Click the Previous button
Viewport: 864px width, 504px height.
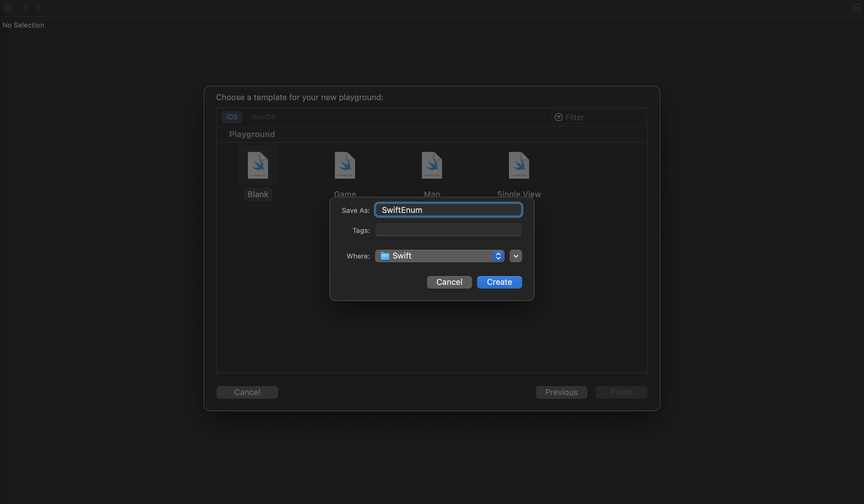[x=561, y=392]
